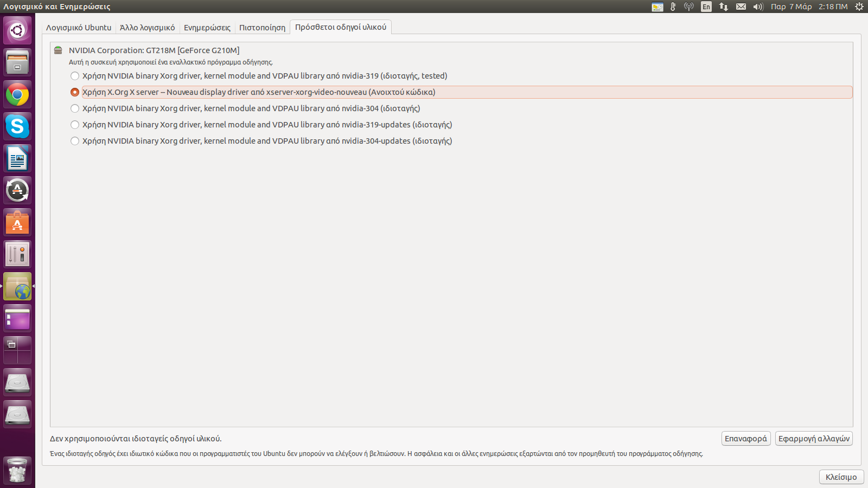Open the network connection indicator
Image resolution: width=868 pixels, height=488 pixels.
[724, 7]
